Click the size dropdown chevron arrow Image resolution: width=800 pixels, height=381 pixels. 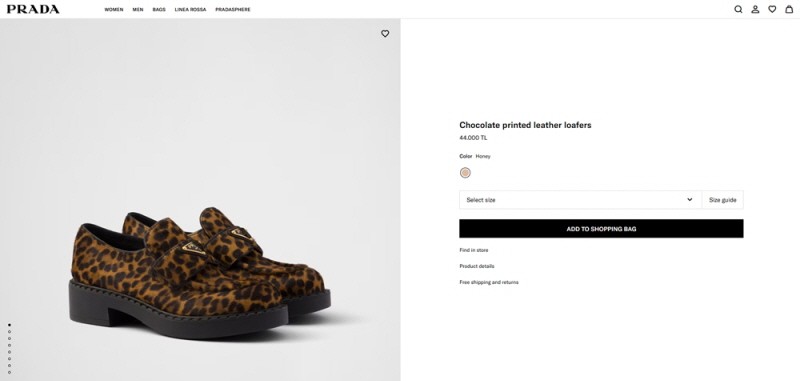tap(690, 199)
